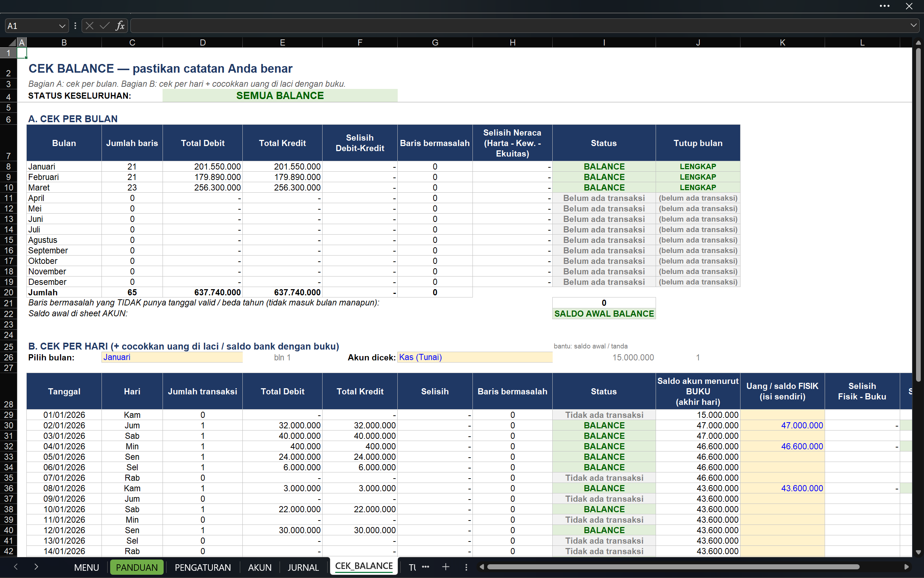Screen dimensions: 924x578
Task: Click the horizontal scrollbar right arrow
Action: point(906,567)
